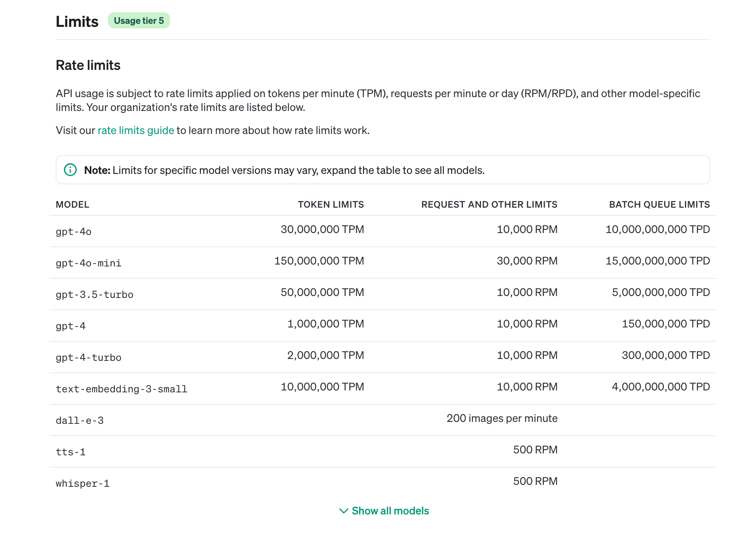Click REQUEST AND OTHER LIMITS column header
756x539 pixels.
(x=489, y=205)
